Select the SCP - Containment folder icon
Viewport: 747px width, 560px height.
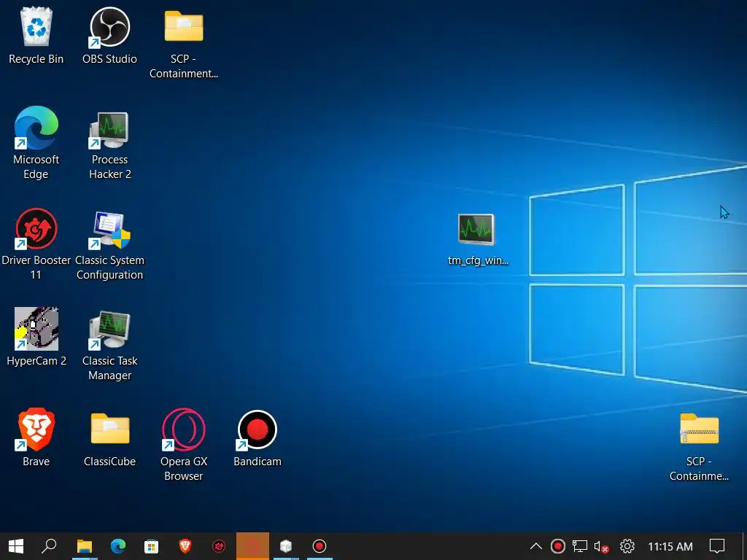click(x=183, y=43)
